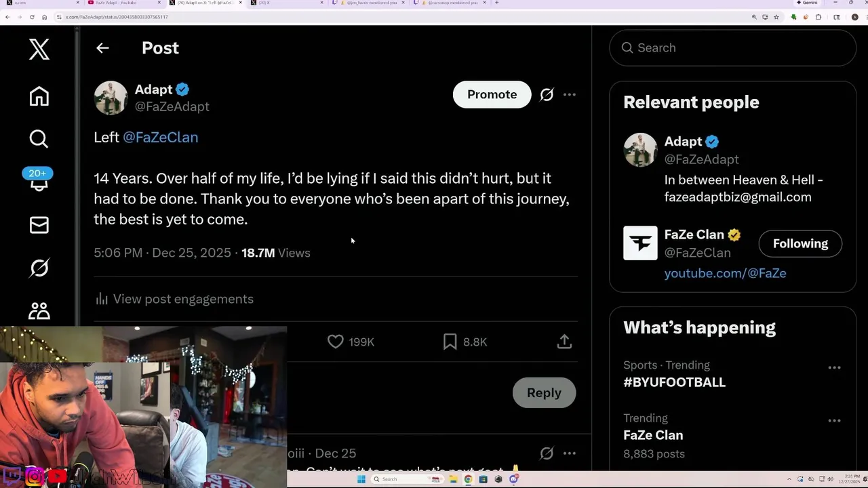Switch to the first x.com browser tab
The image size is (868, 488).
pos(41,3)
